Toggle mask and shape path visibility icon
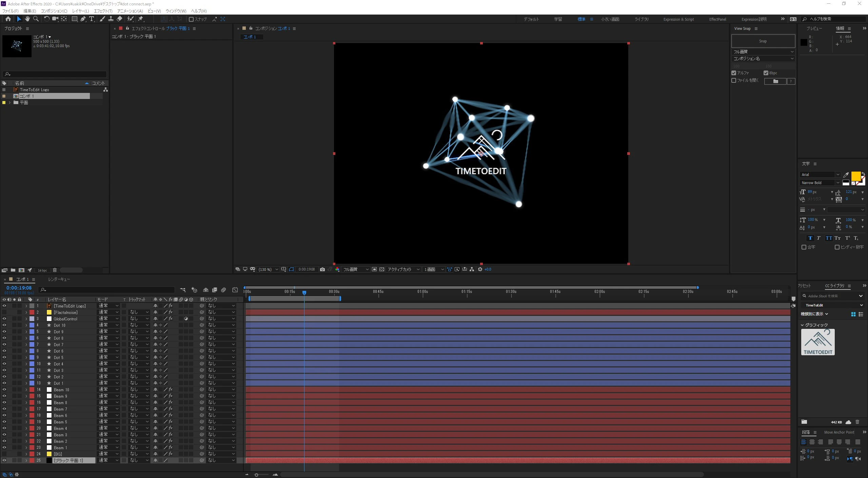 click(x=291, y=270)
